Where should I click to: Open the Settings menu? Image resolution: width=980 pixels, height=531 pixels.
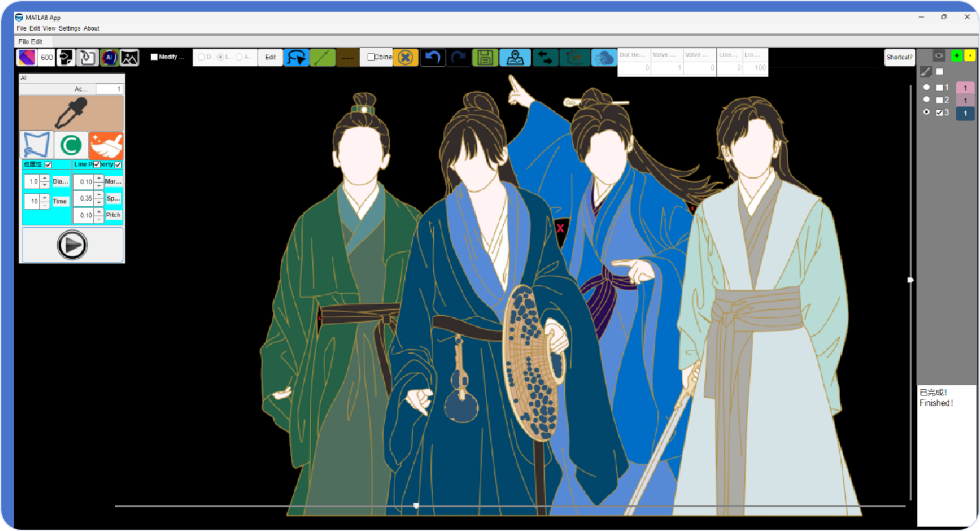69,28
